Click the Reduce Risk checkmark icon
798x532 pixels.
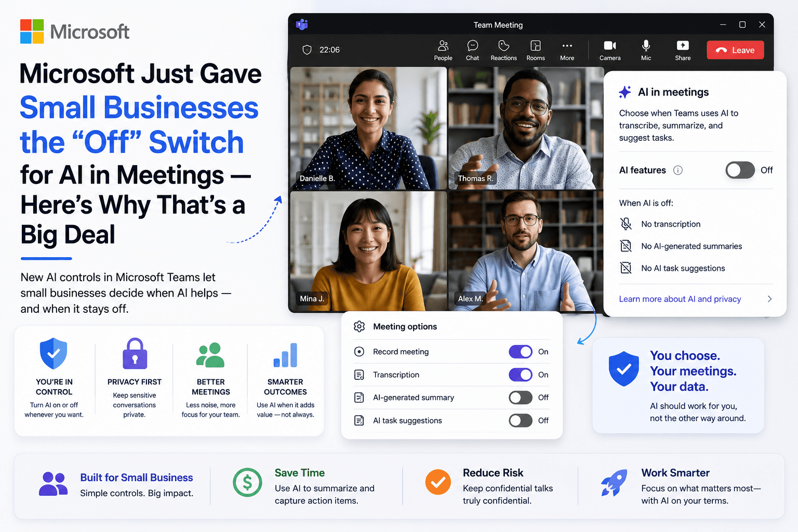click(438, 482)
